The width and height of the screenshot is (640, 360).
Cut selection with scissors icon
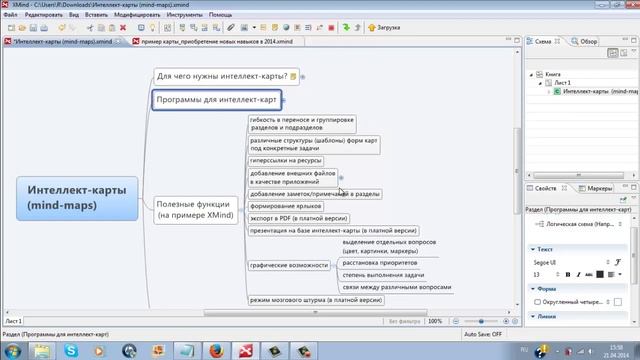point(90,28)
